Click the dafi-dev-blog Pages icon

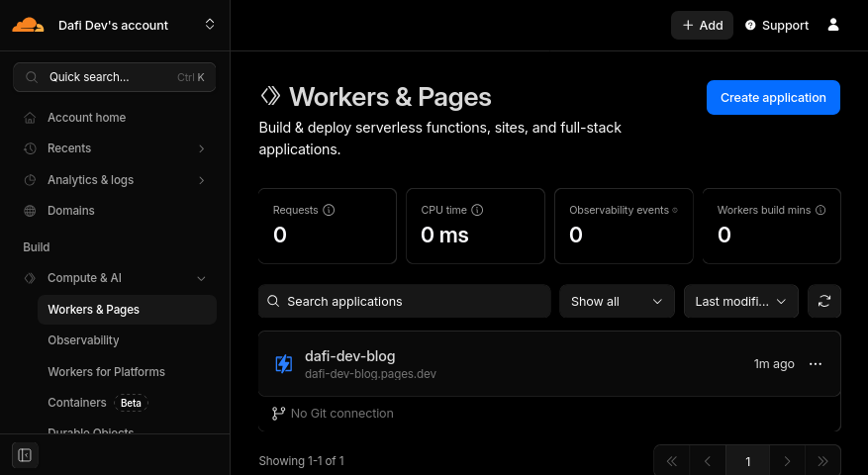283,364
